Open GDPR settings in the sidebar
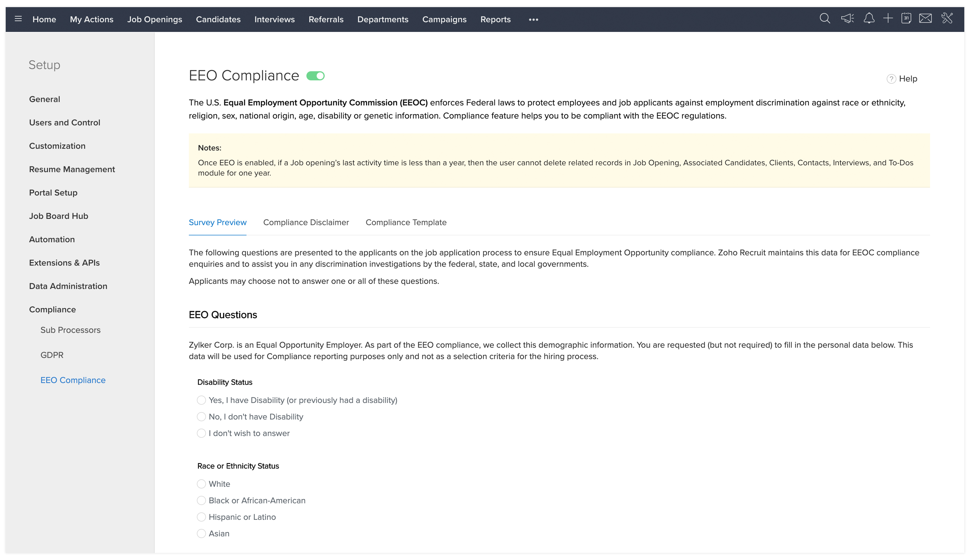 pyautogui.click(x=52, y=355)
